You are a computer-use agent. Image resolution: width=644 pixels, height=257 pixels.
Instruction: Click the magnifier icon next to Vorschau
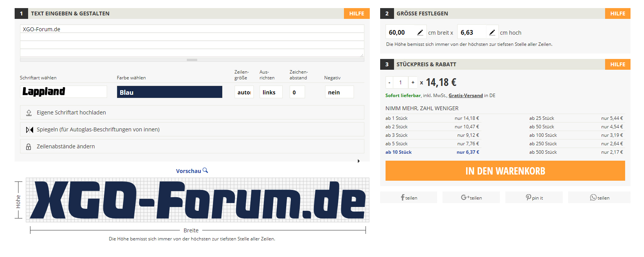[205, 170]
